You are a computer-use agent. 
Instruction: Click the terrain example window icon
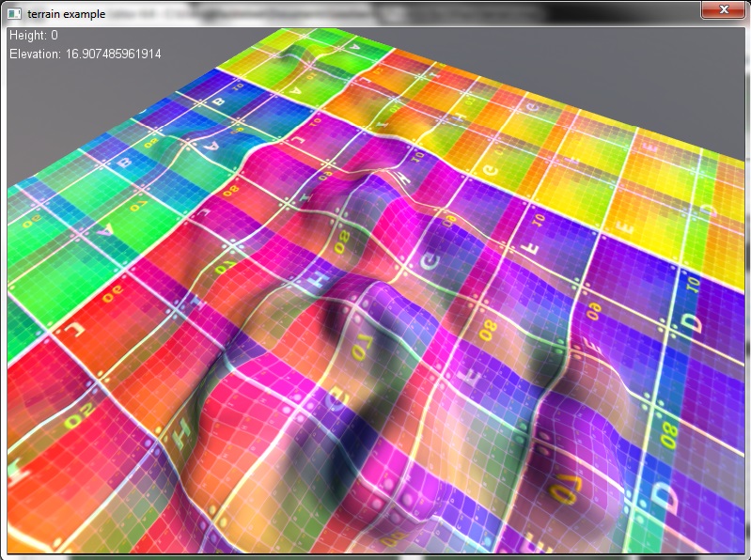click(x=14, y=12)
